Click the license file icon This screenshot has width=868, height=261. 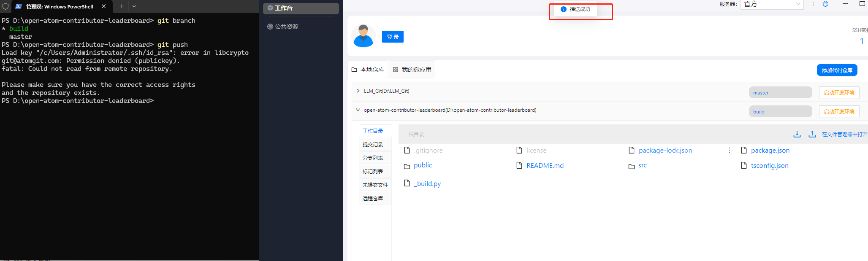[x=519, y=150]
